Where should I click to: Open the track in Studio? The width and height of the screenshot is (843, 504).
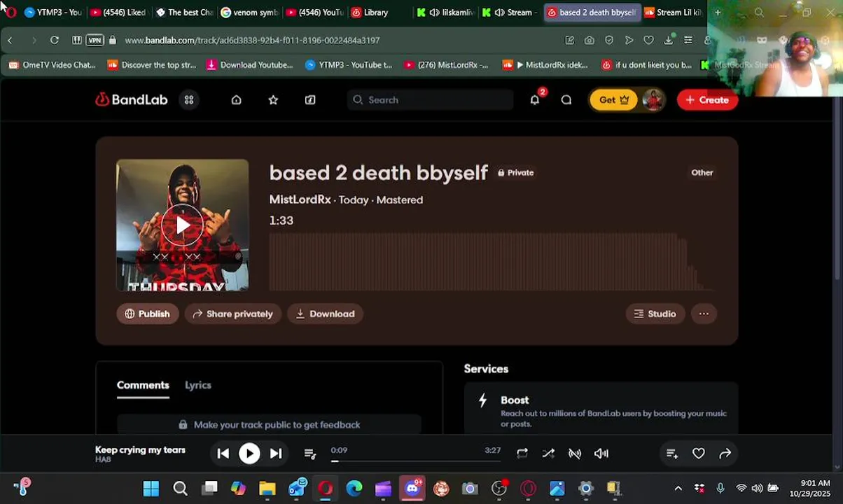pos(655,314)
